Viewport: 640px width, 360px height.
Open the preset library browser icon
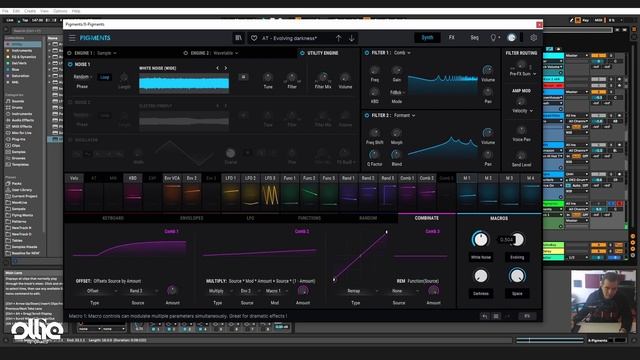click(x=238, y=38)
